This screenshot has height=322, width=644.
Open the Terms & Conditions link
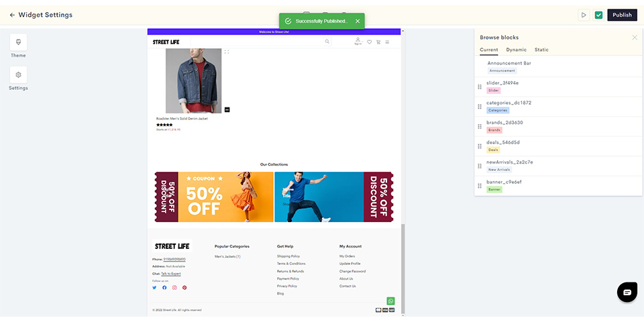pyautogui.click(x=291, y=264)
